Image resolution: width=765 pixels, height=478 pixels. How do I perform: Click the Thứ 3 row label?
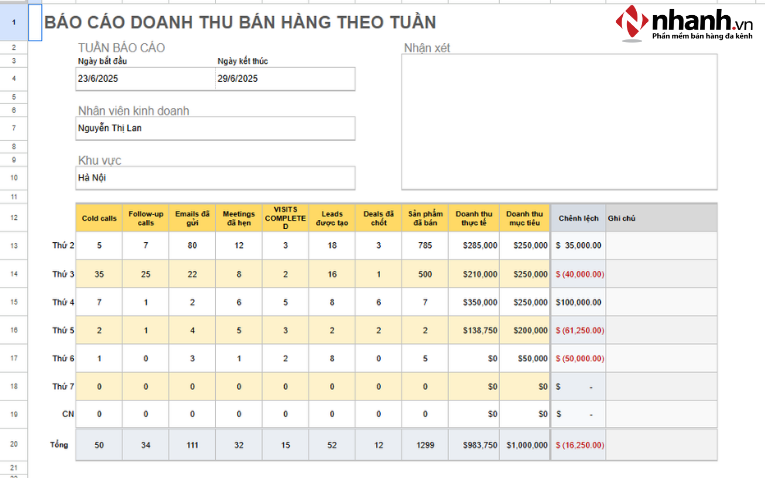coord(63,274)
